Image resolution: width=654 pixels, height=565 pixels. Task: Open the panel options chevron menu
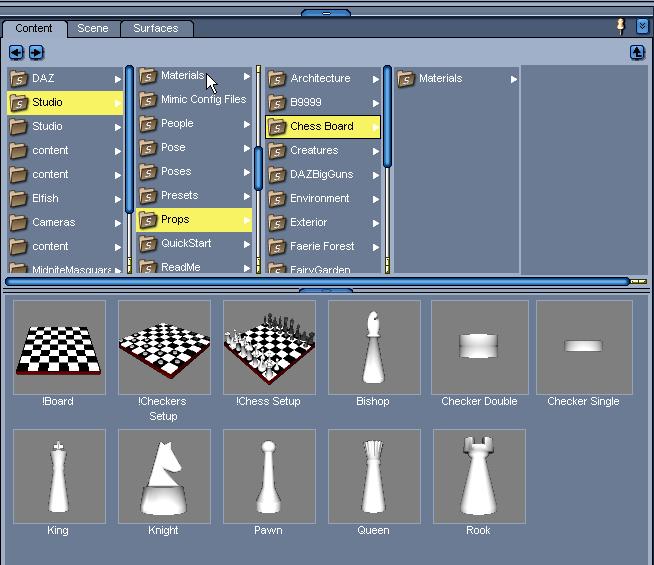click(x=642, y=27)
